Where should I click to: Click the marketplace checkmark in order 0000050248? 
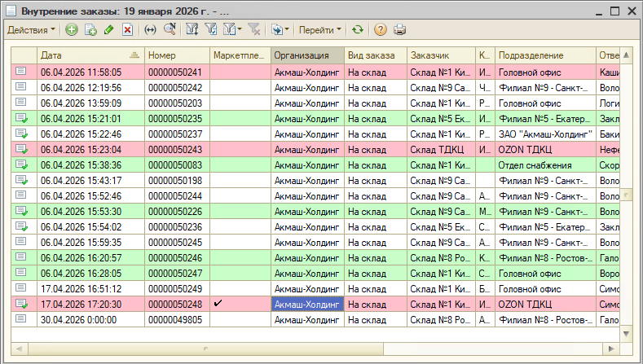tap(218, 303)
